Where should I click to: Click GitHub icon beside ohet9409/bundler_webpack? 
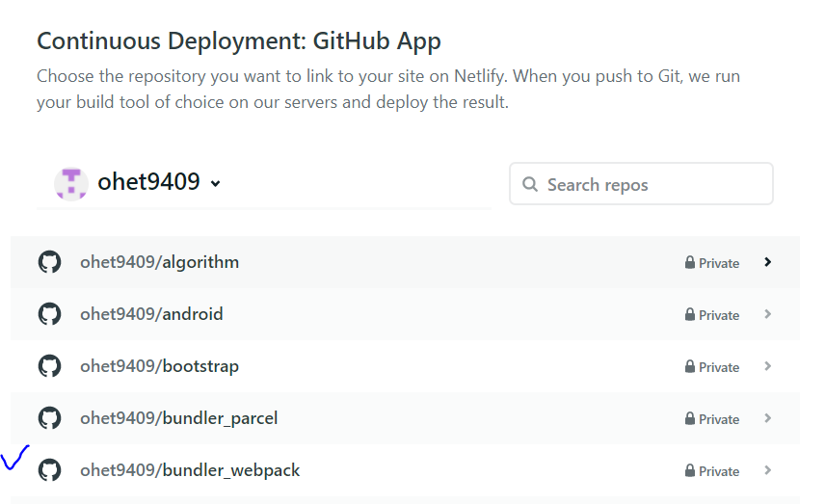click(49, 470)
